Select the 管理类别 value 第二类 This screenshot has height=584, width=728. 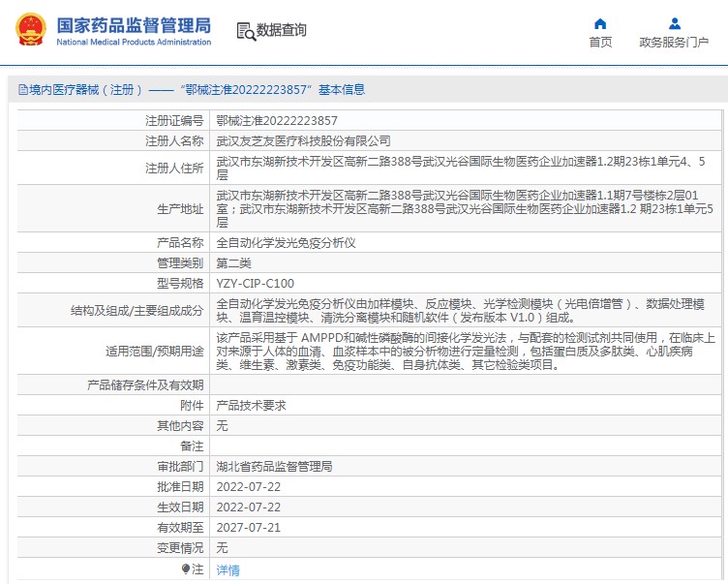coord(233,262)
